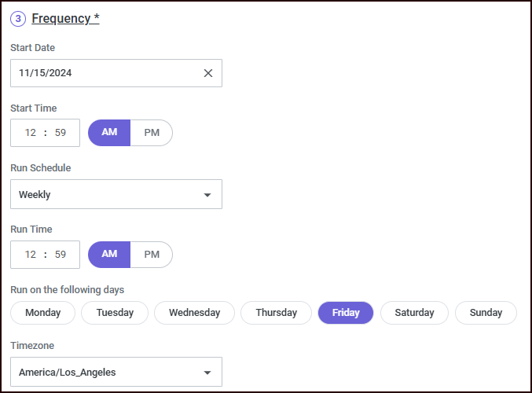The width and height of the screenshot is (532, 393).
Task: Deselect the Friday run day
Action: tap(346, 313)
